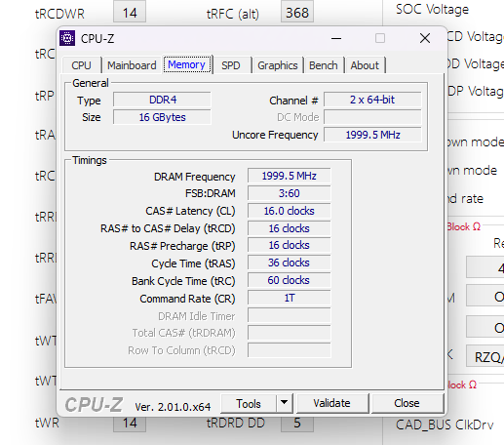The image size is (504, 445).
Task: Switch to the CPU tab
Action: [x=81, y=65]
